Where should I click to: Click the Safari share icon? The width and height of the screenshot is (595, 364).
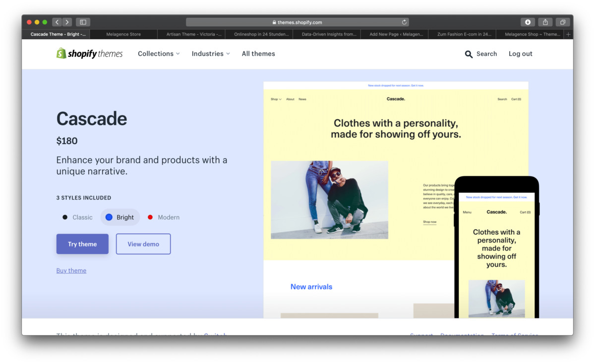[x=545, y=22]
